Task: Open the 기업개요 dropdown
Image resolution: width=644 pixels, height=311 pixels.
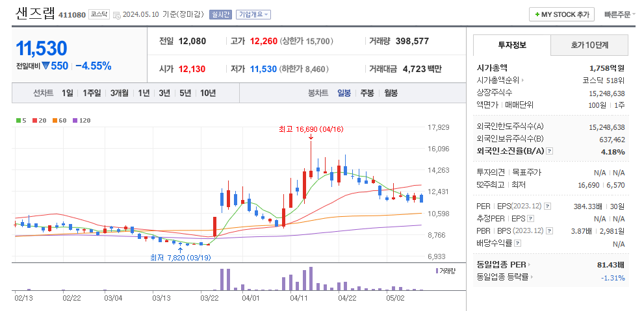Action: pyautogui.click(x=253, y=15)
